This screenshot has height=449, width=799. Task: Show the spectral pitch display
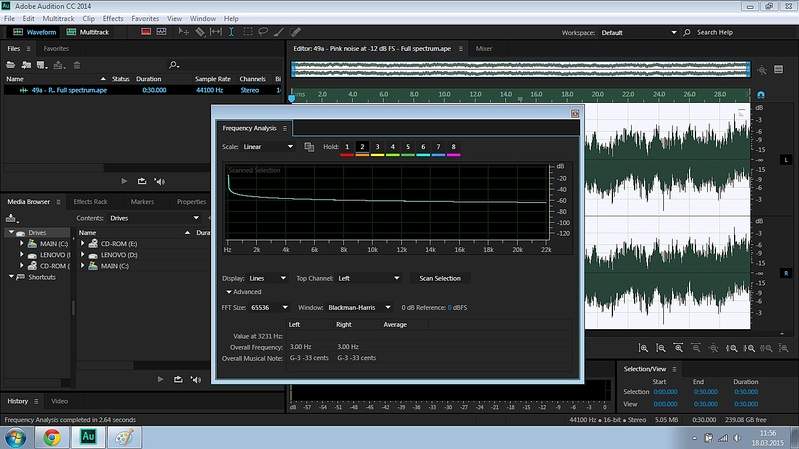[162, 32]
